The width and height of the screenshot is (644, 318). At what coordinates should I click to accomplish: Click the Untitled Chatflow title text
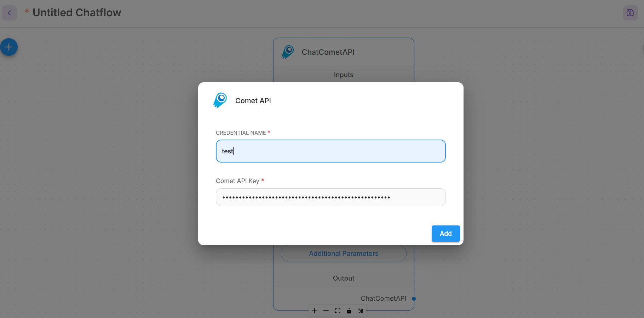click(x=77, y=13)
